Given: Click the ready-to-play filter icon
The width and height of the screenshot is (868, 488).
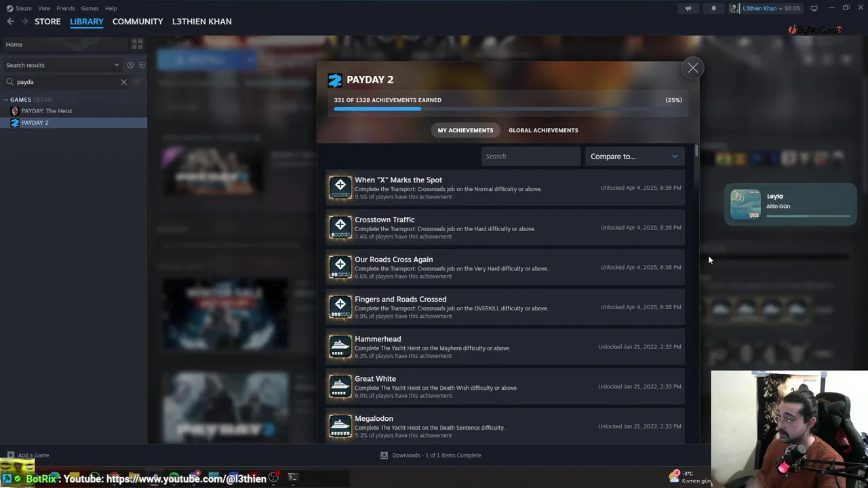Looking at the screenshot, I should (x=142, y=65).
